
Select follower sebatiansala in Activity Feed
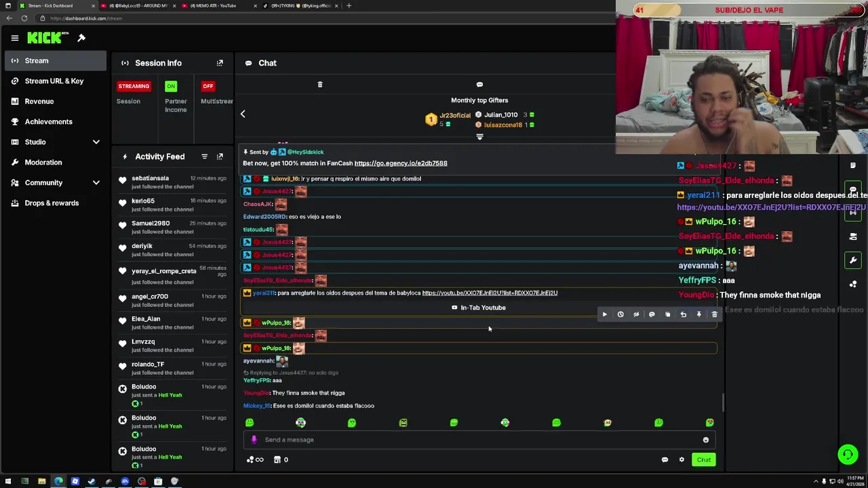click(x=150, y=178)
